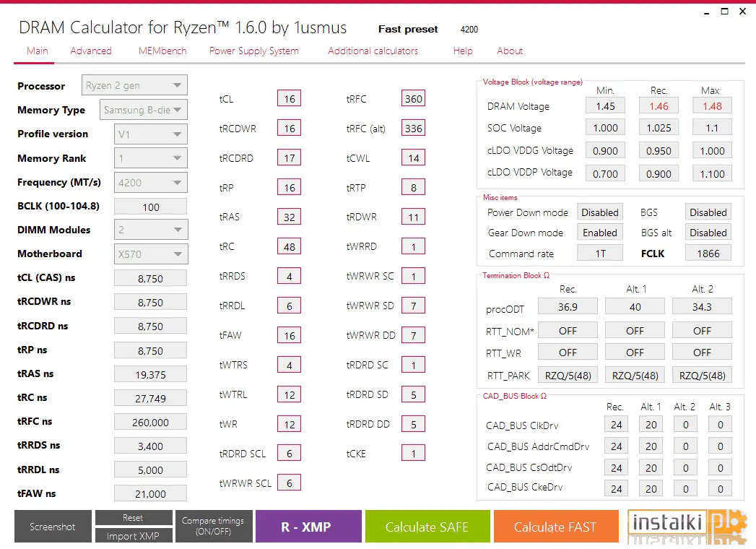
Task: Click the tRC timing value 48
Action: tap(290, 247)
